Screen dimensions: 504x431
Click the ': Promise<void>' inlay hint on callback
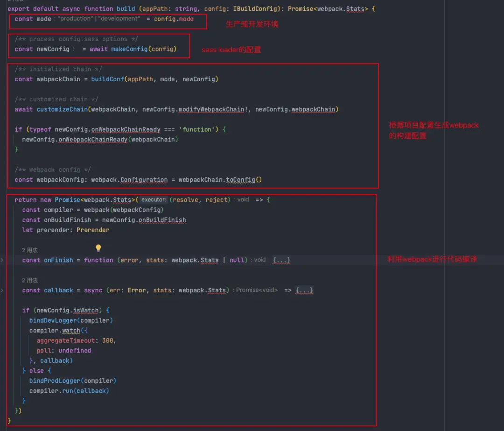pyautogui.click(x=255, y=290)
